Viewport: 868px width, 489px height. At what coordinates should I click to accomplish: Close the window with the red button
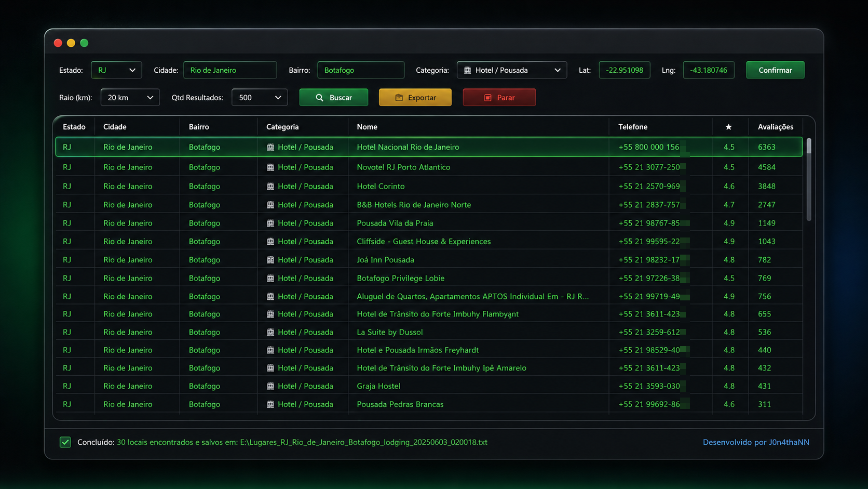coord(58,43)
